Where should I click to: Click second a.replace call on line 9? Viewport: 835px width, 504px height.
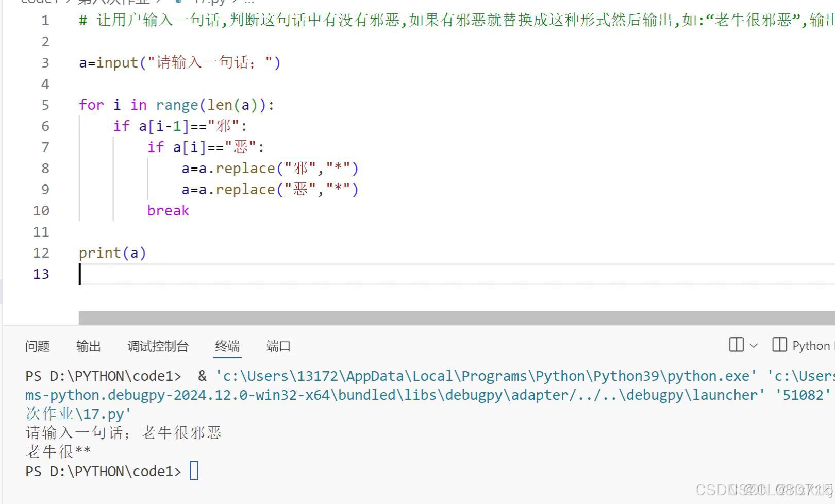(270, 190)
